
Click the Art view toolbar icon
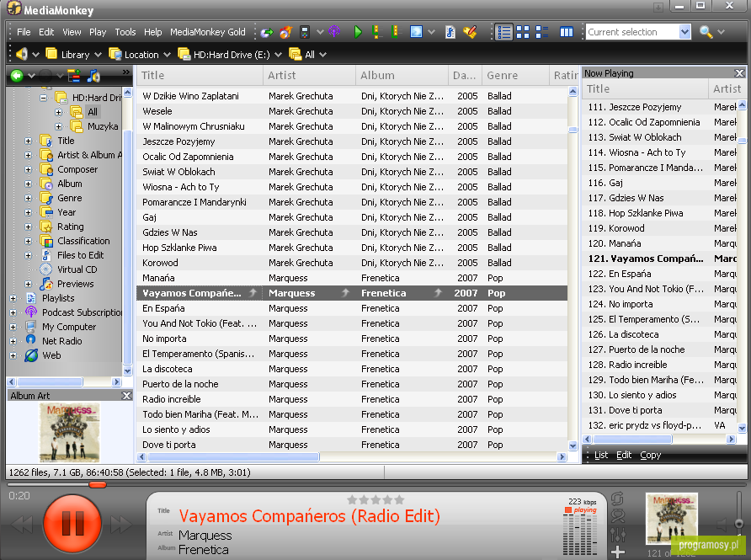click(416, 32)
